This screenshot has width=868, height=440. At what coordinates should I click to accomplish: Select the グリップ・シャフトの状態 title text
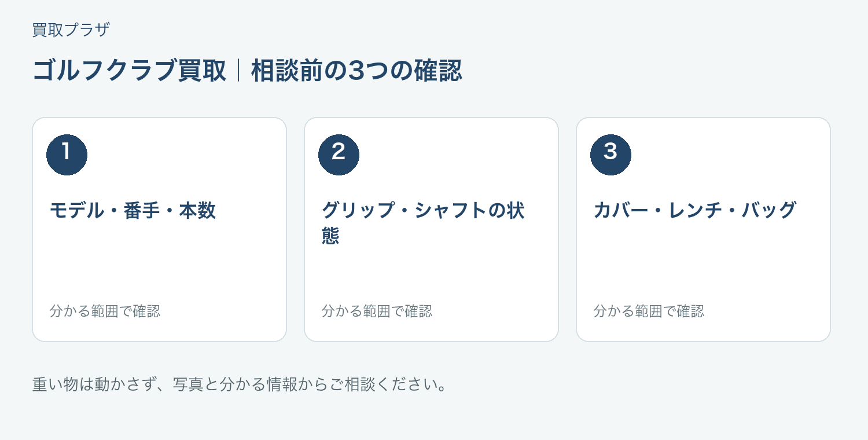pyautogui.click(x=423, y=223)
